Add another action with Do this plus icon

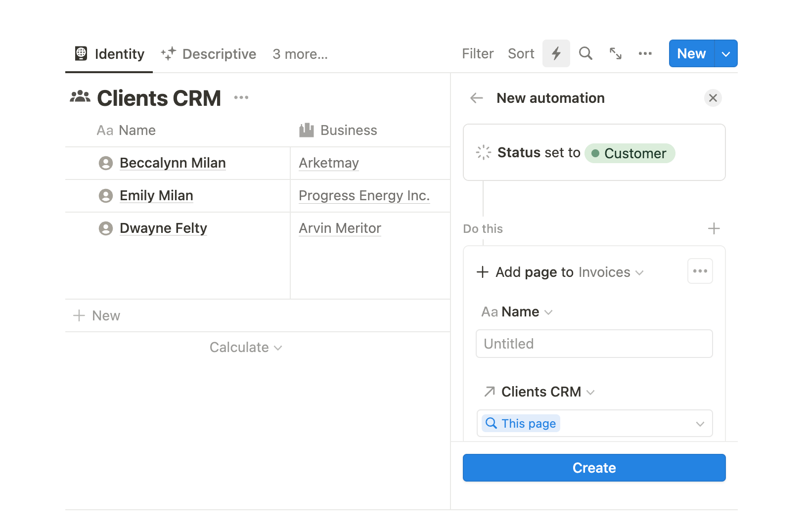714,228
